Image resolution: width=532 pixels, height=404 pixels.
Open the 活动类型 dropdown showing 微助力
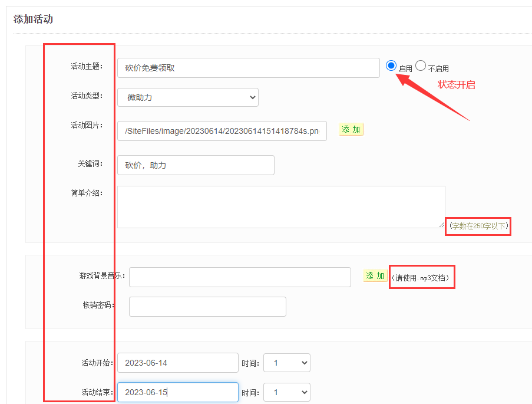[187, 97]
